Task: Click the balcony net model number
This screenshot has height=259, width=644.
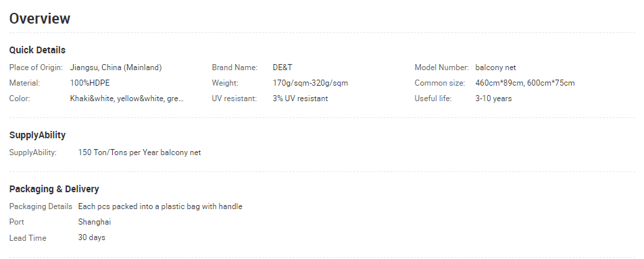Action: 496,67
